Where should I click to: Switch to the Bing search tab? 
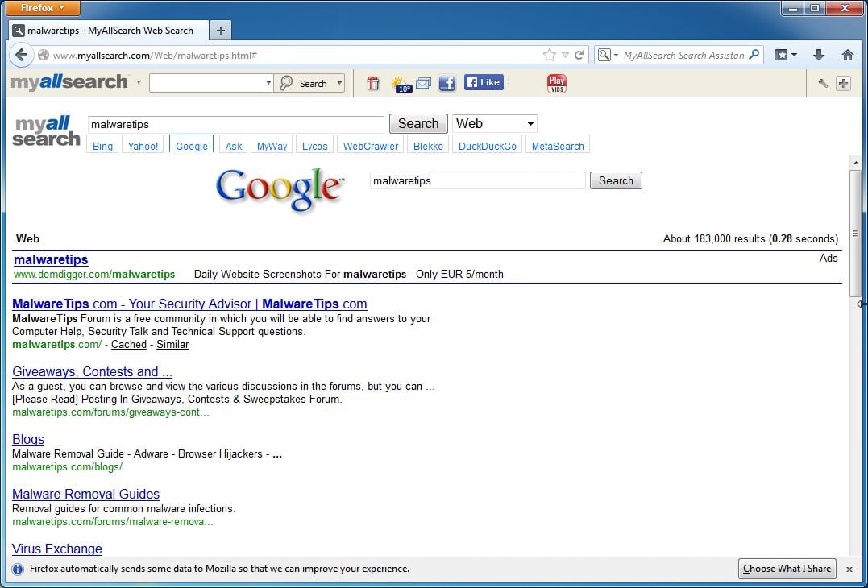[x=102, y=146]
